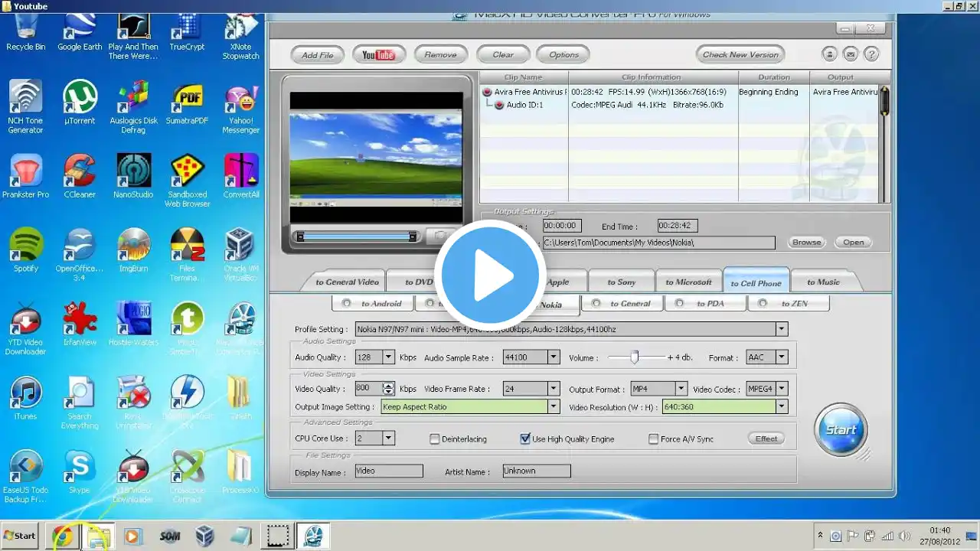Click the email envelope icon in converter

tap(850, 54)
